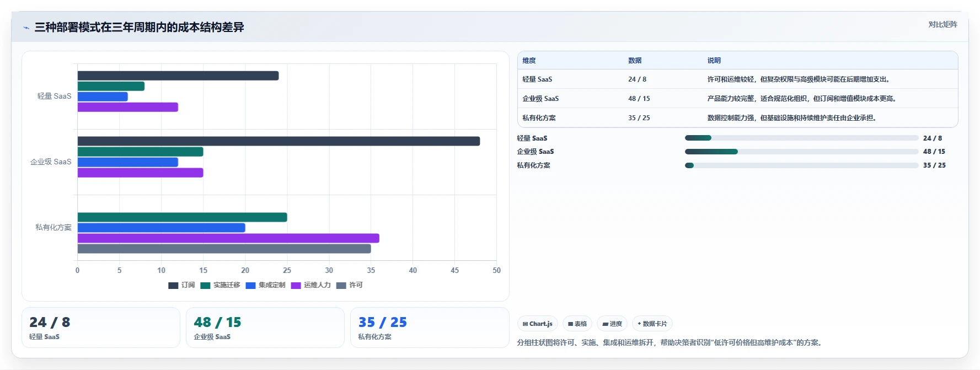Click the purple 运维人力 bar for 私有化方案
This screenshot has height=370, width=980.
228,238
